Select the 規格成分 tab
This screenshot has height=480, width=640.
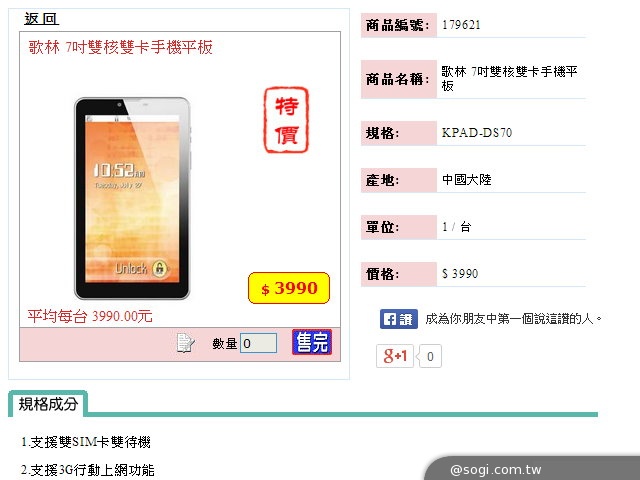(48, 404)
